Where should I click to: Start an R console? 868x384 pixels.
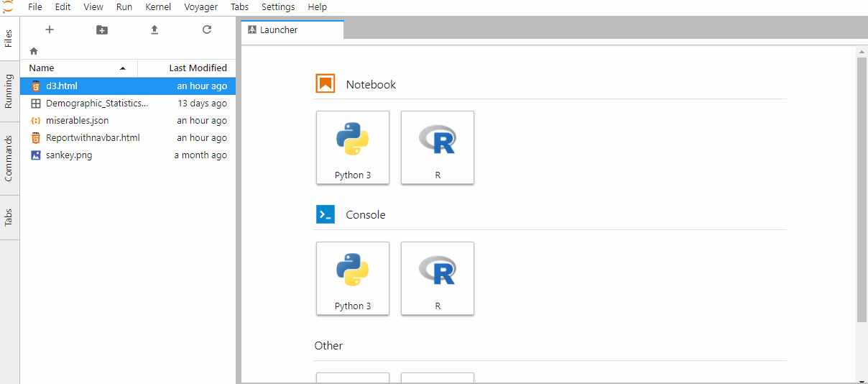438,278
